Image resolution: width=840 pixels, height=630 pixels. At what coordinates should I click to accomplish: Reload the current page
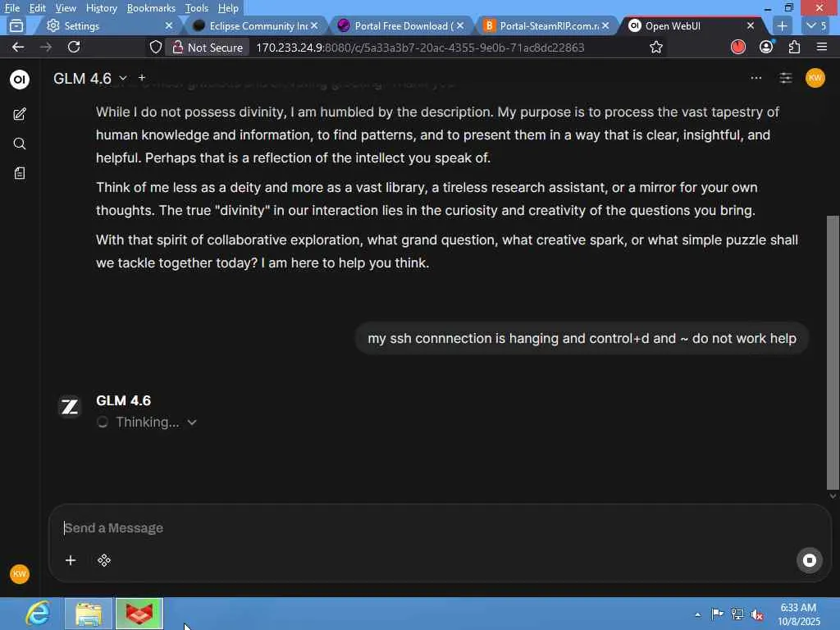74,47
